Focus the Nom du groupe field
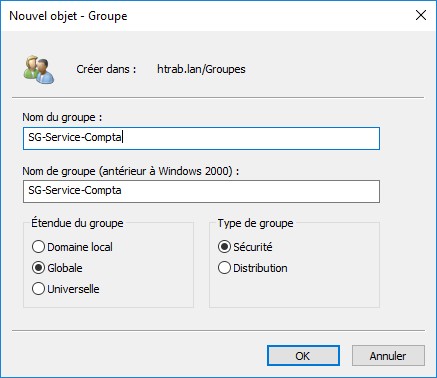This screenshot has width=437, height=378. point(201,138)
